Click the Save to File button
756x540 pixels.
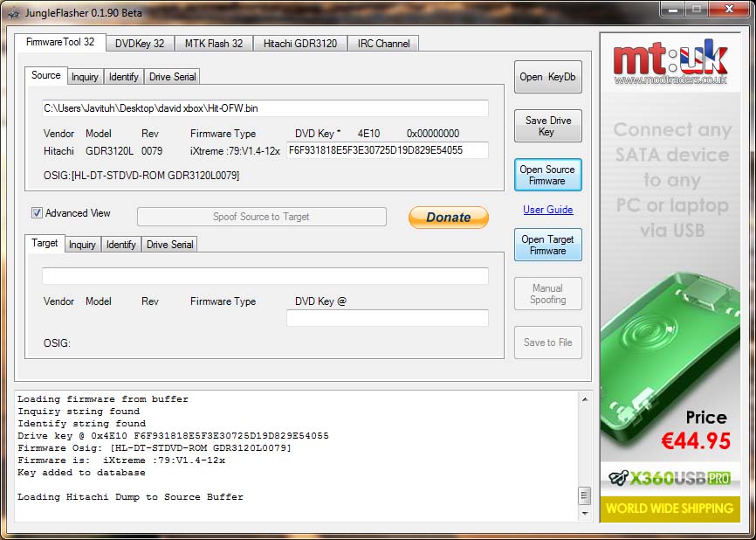click(547, 343)
